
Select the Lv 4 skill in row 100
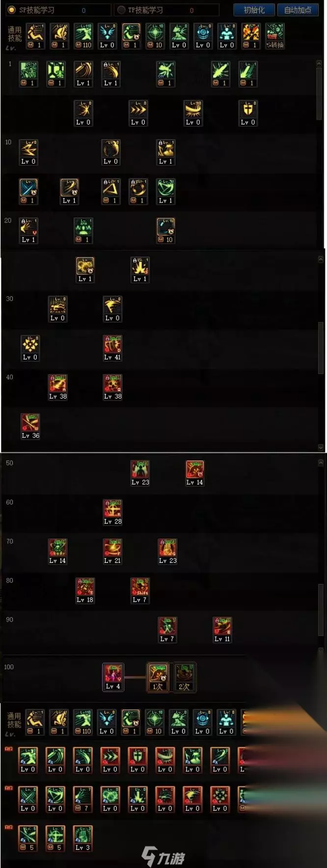click(113, 677)
